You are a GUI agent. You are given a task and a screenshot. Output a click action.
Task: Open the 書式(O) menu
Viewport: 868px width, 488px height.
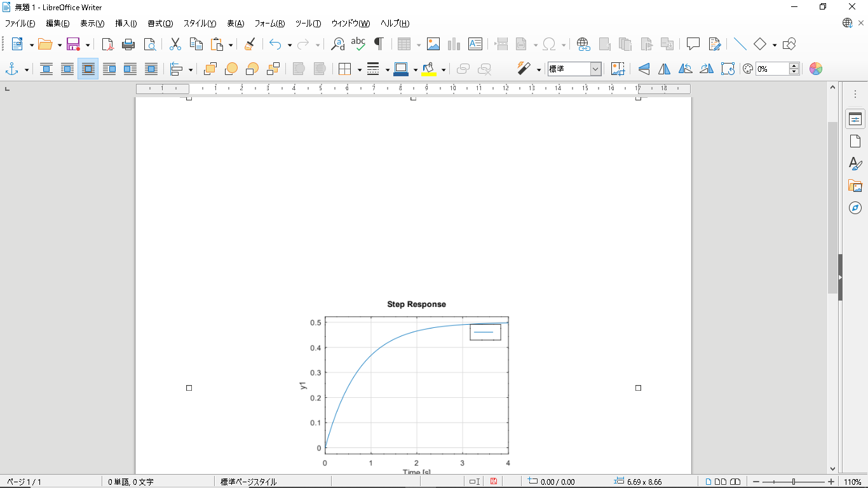(160, 24)
